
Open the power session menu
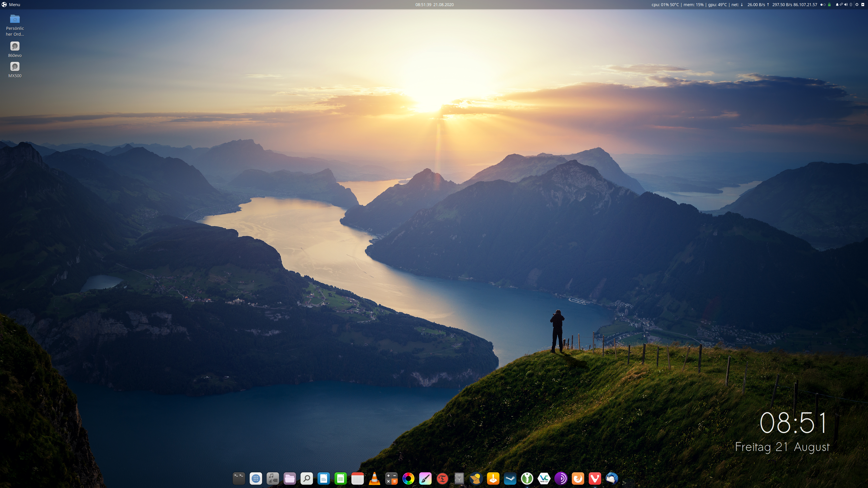click(x=857, y=5)
